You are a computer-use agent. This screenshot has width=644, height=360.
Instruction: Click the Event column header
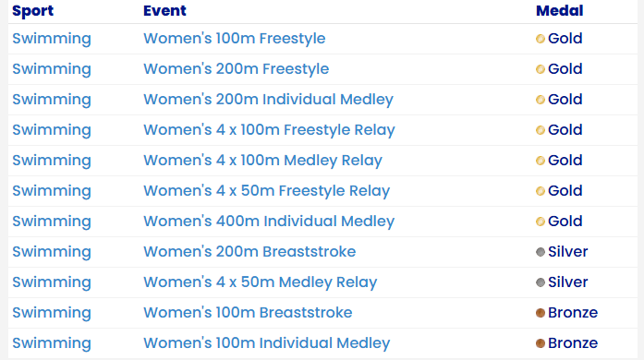(164, 11)
